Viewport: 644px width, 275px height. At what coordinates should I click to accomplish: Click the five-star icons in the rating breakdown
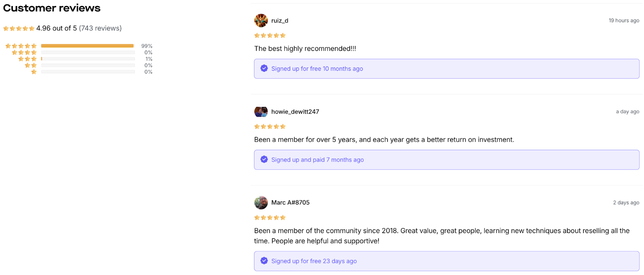pyautogui.click(x=21, y=45)
